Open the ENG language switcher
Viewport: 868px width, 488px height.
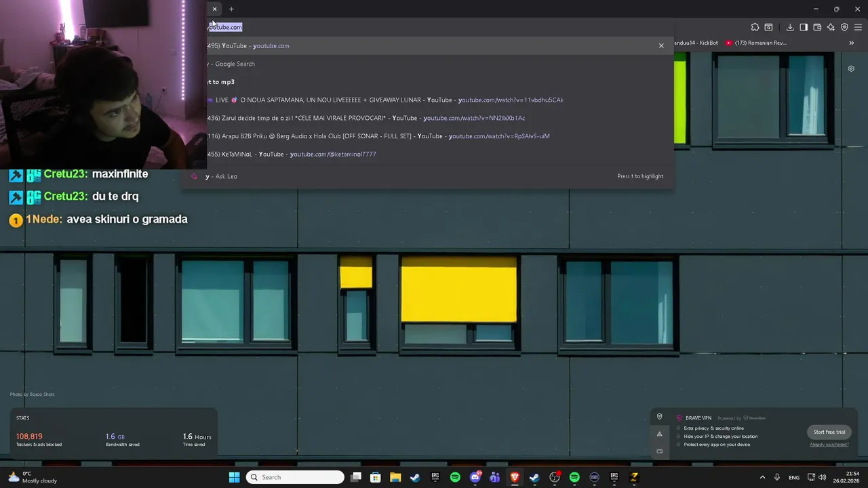[x=794, y=477]
